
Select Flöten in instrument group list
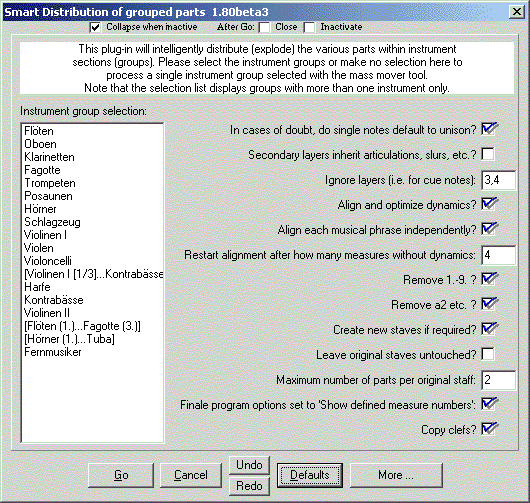tap(39, 131)
